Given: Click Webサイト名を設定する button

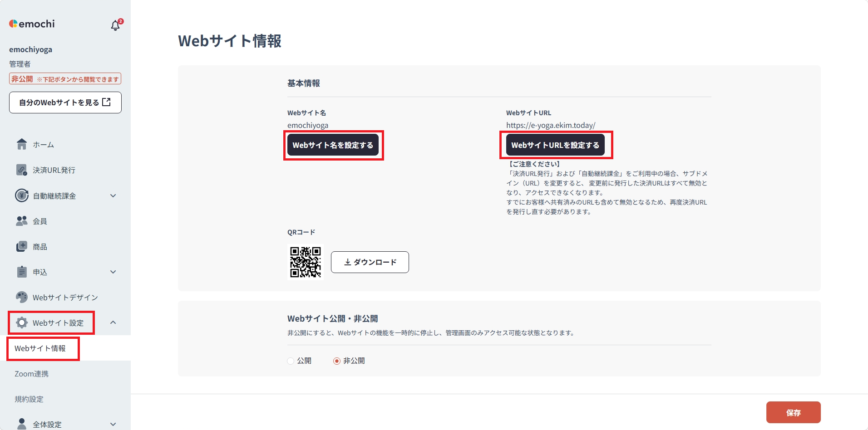Looking at the screenshot, I should coord(333,145).
